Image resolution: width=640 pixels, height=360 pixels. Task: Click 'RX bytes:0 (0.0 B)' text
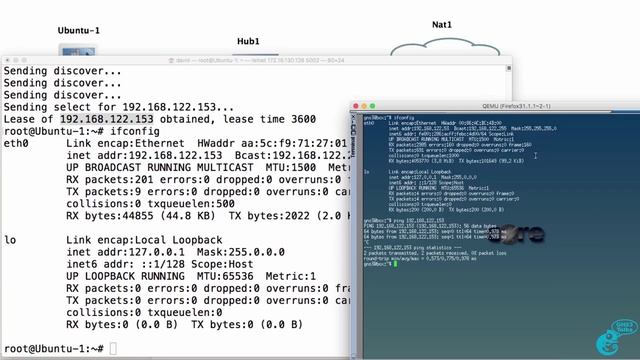pos(122,325)
